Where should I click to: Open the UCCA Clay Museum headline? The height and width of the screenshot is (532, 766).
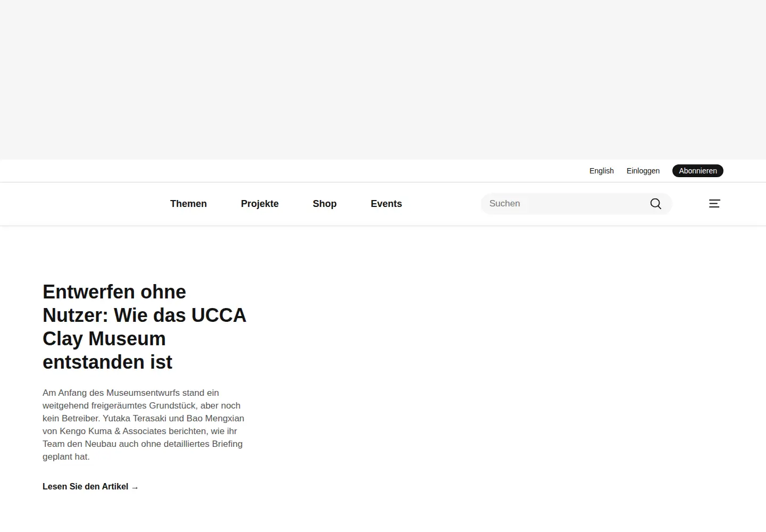click(x=144, y=327)
